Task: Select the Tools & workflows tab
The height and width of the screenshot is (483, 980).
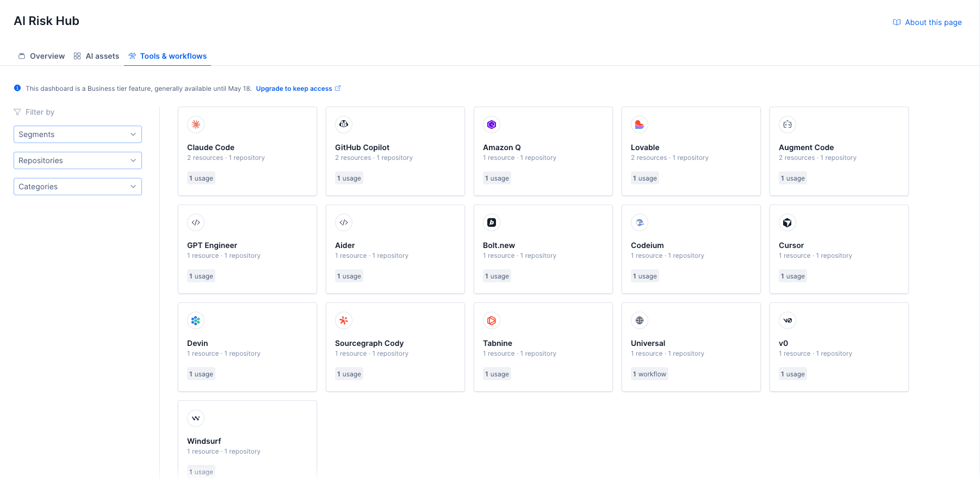Action: [168, 56]
